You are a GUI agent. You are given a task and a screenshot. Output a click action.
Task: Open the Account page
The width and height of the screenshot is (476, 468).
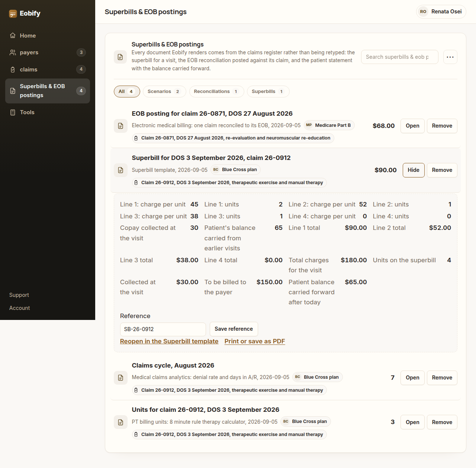click(x=20, y=308)
